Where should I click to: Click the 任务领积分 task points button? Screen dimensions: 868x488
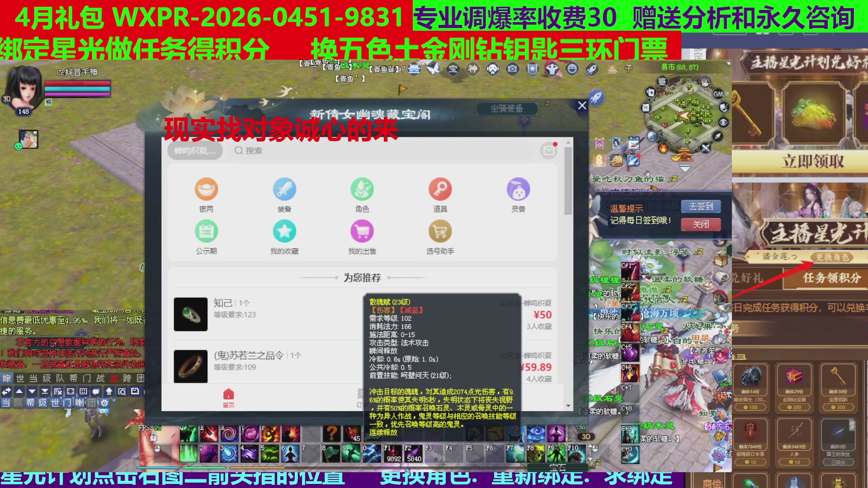tap(832, 278)
